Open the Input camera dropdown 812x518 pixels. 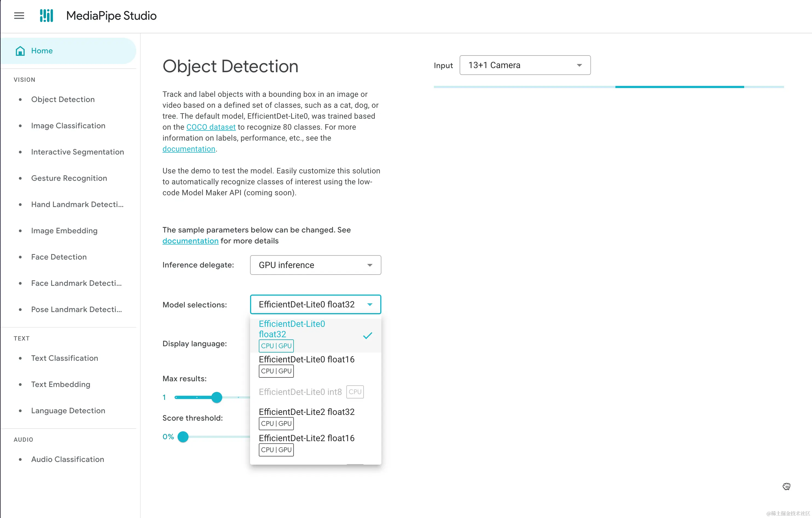click(525, 65)
